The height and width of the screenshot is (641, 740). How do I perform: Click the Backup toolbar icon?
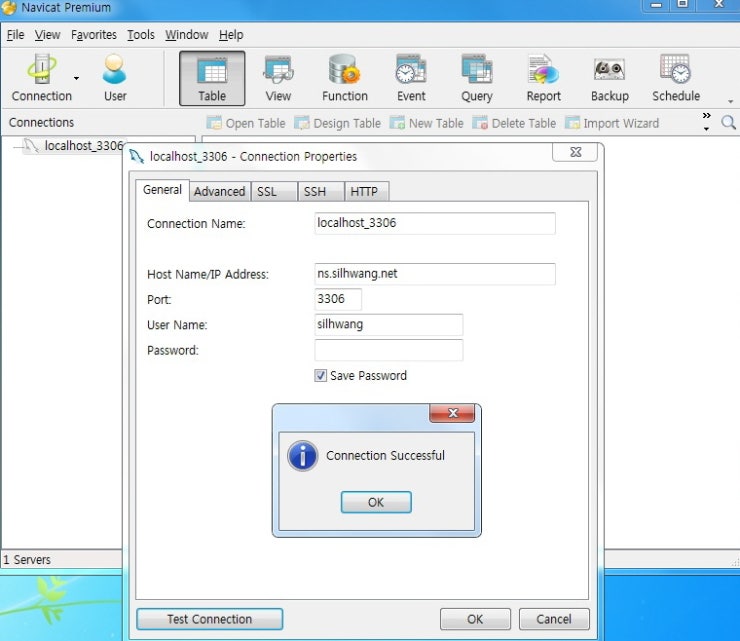pos(609,78)
